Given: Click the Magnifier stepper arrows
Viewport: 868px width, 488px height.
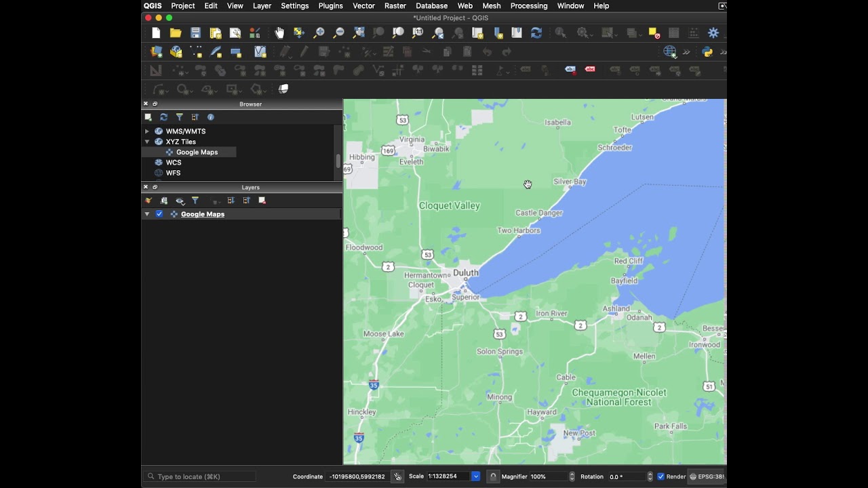Looking at the screenshot, I should 572,476.
